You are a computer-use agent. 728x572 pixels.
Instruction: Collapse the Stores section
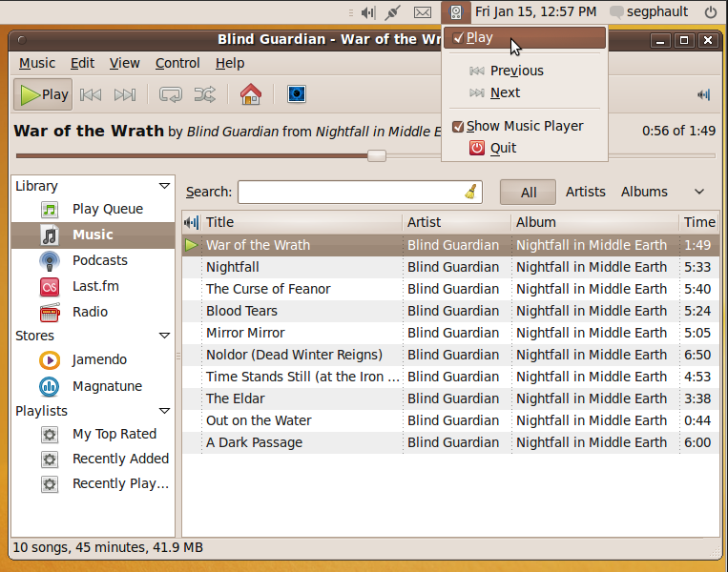[164, 336]
